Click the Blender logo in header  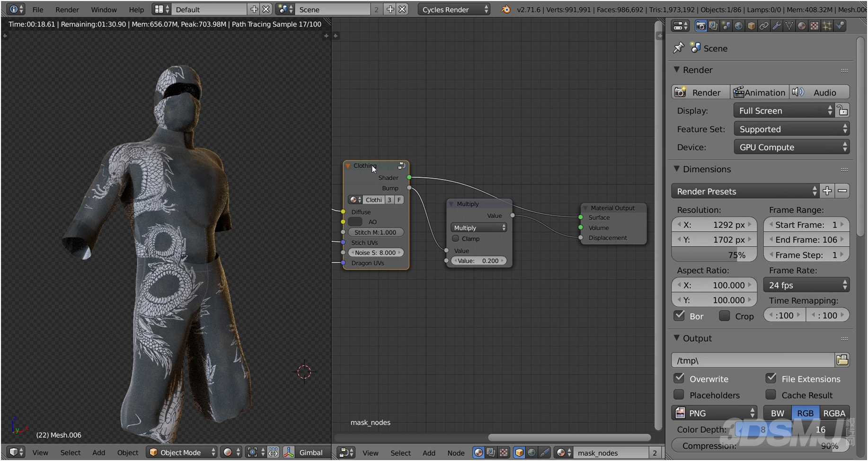click(505, 9)
